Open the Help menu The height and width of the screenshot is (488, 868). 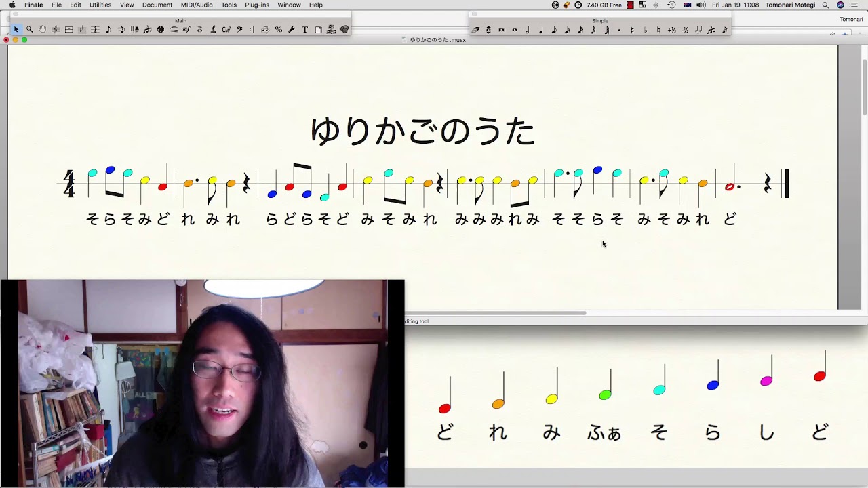(316, 5)
